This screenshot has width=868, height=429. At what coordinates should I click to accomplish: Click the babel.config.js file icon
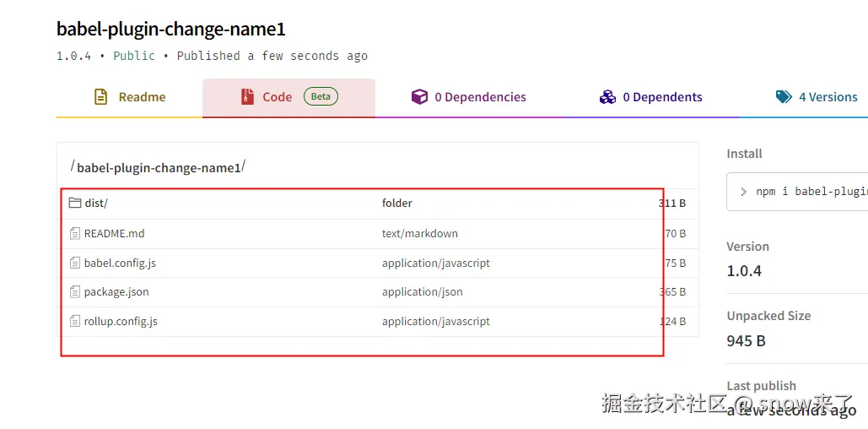click(75, 263)
